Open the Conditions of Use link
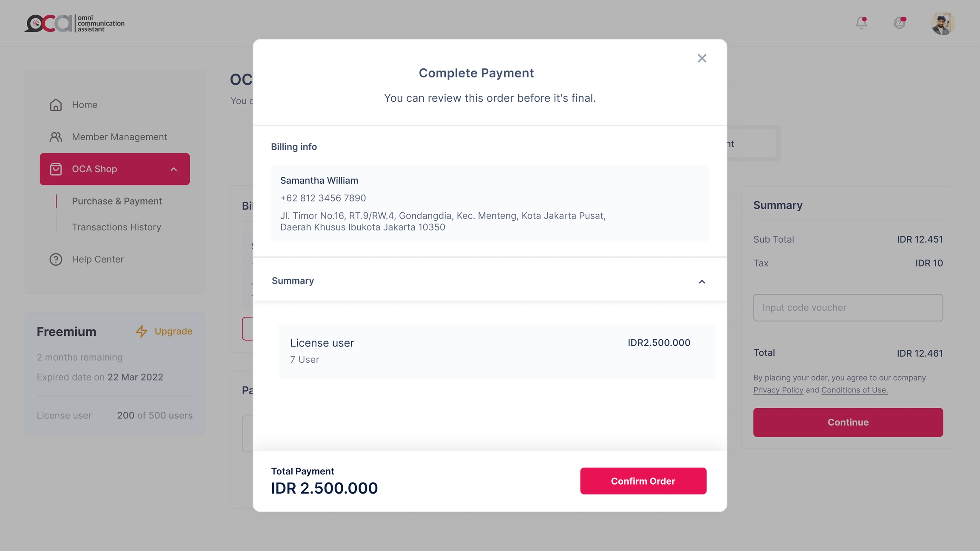Viewport: 980px width, 551px height. pos(854,390)
